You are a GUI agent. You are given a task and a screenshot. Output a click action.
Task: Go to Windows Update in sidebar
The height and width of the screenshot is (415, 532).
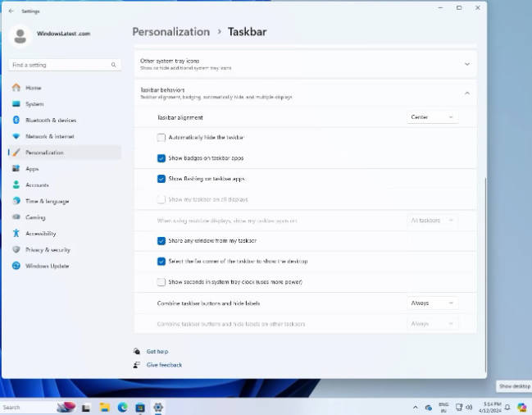[x=65, y=266]
